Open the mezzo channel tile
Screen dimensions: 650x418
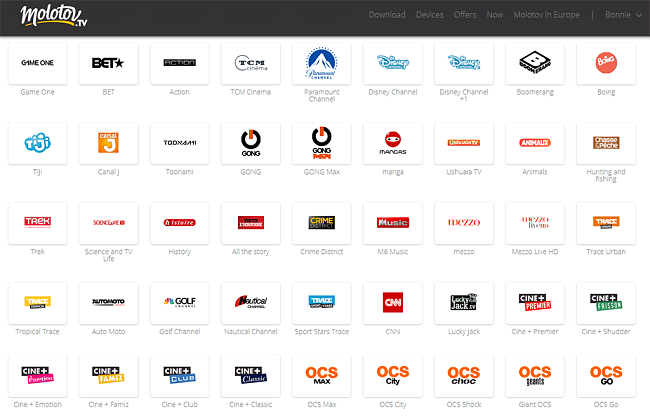pyautogui.click(x=464, y=223)
